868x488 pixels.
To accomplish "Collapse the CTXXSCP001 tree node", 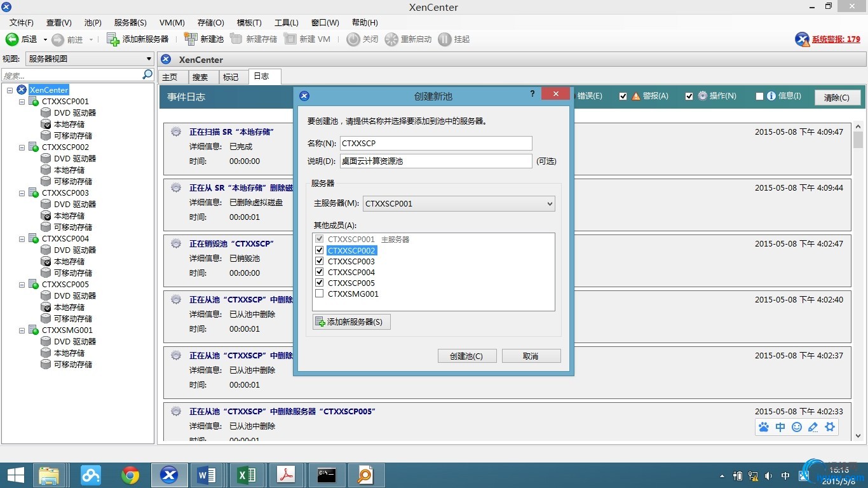I will (22, 102).
